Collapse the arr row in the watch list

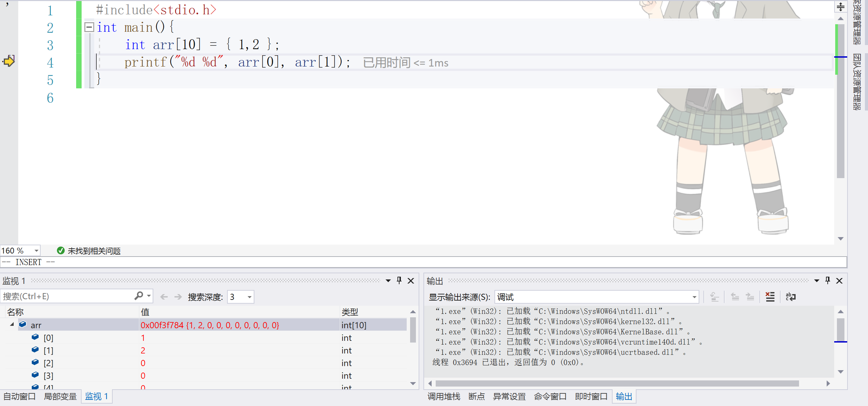click(12, 324)
